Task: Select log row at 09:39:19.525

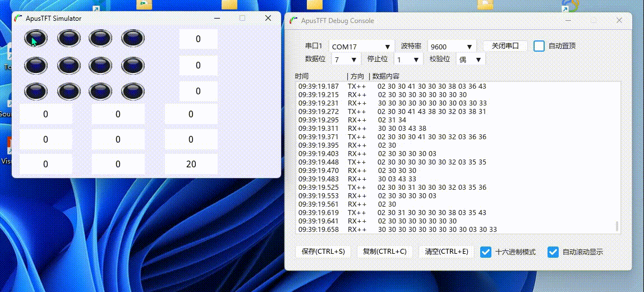Action: click(x=455, y=188)
